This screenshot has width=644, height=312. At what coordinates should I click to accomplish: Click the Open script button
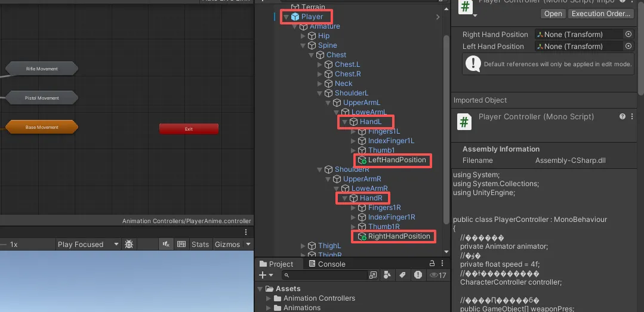tap(553, 14)
